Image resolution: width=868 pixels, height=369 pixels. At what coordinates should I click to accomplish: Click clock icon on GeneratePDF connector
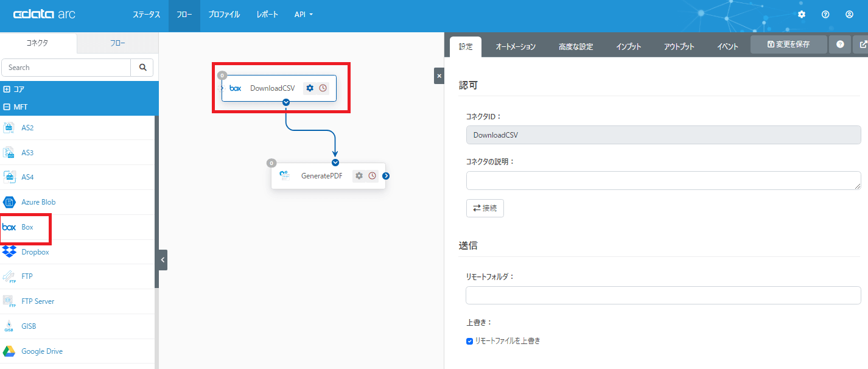pos(372,176)
